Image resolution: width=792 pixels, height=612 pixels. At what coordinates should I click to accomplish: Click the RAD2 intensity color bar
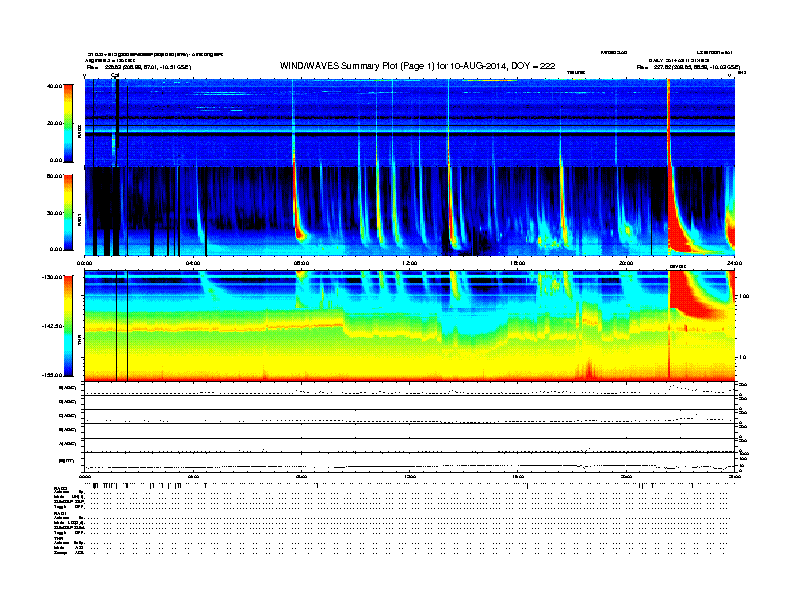(68, 123)
